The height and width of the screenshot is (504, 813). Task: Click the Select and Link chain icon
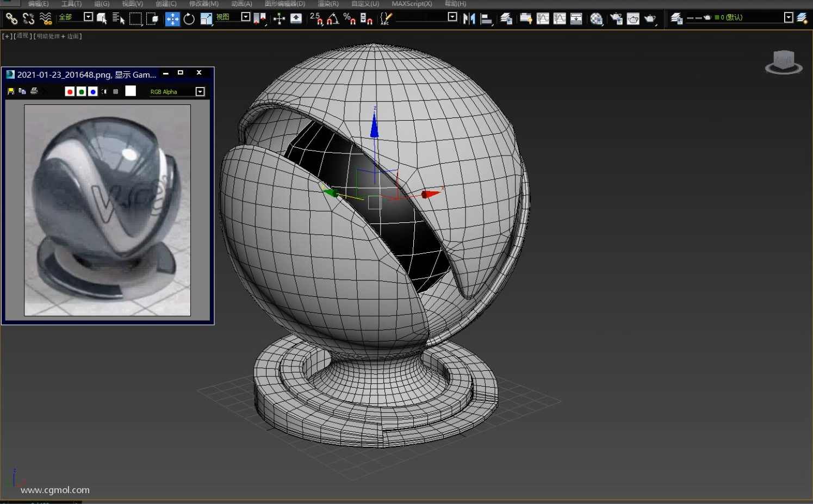11,19
